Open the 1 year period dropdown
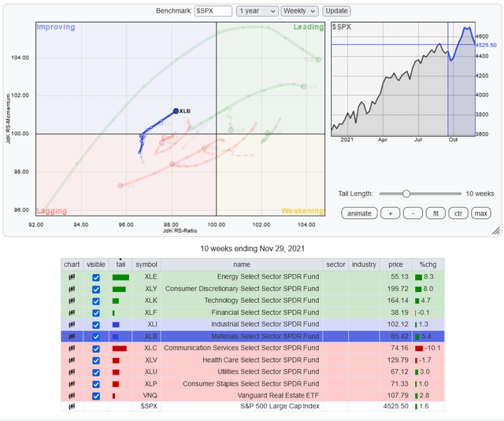This screenshot has width=504, height=421. pos(258,11)
